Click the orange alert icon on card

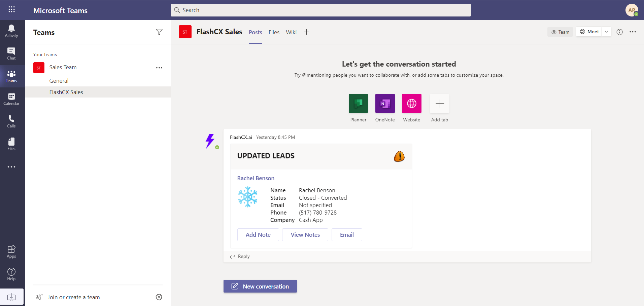pos(399,156)
